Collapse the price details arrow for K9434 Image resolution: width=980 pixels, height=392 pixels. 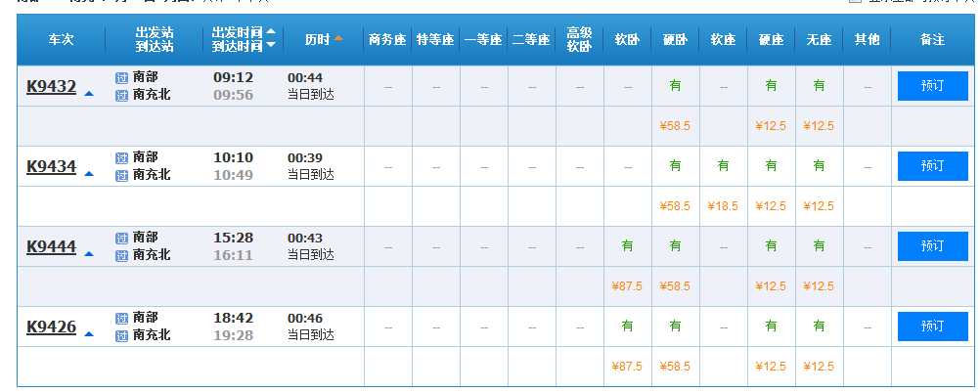click(89, 174)
